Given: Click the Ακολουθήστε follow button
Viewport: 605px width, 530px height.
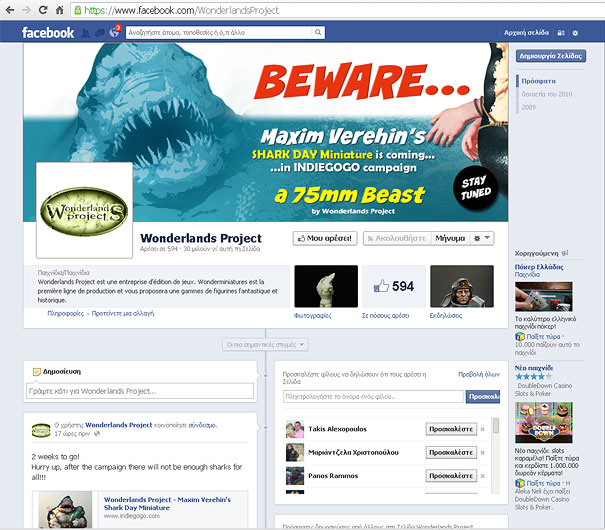Looking at the screenshot, I should coord(397,238).
